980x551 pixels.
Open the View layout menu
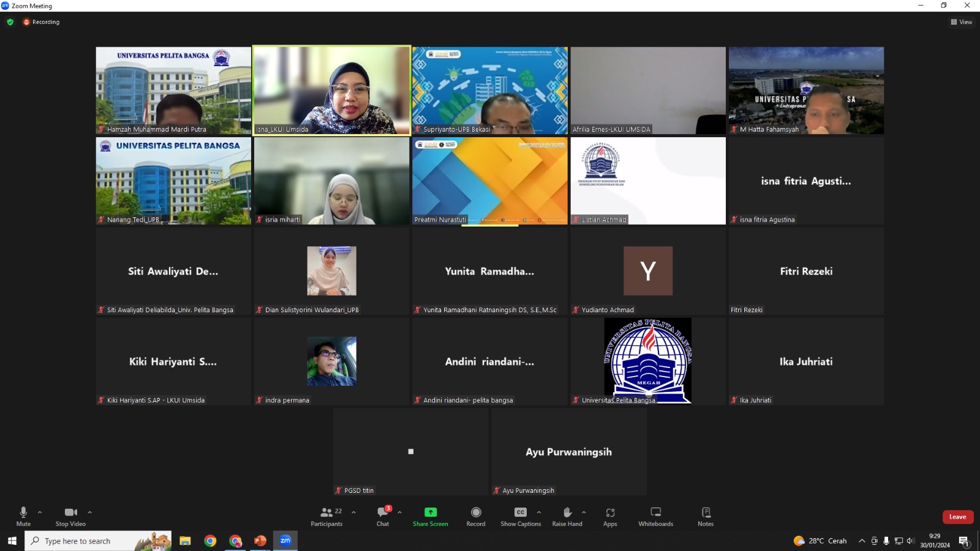coord(961,22)
